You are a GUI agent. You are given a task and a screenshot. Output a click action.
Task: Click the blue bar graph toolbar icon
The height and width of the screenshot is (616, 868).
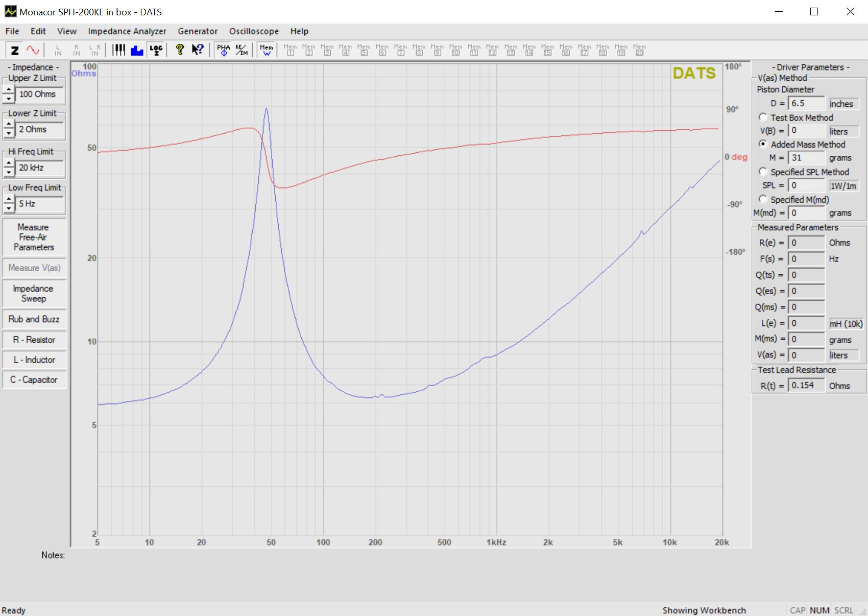coord(137,50)
